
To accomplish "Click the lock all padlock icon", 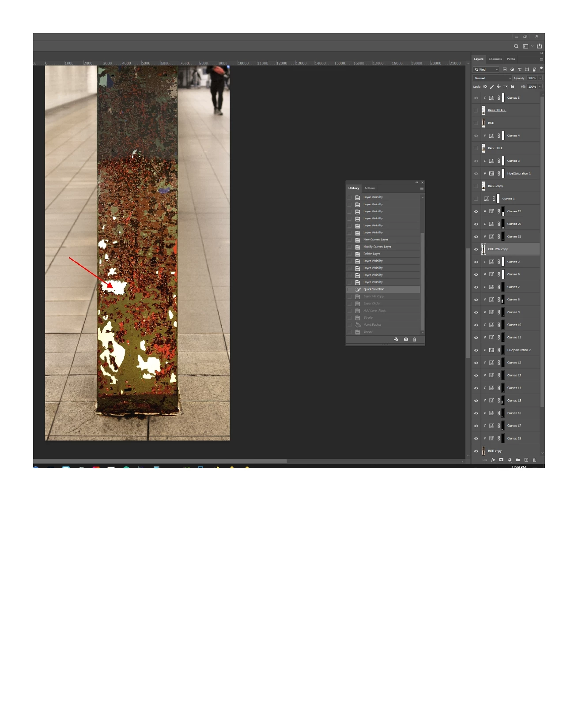I will click(512, 86).
